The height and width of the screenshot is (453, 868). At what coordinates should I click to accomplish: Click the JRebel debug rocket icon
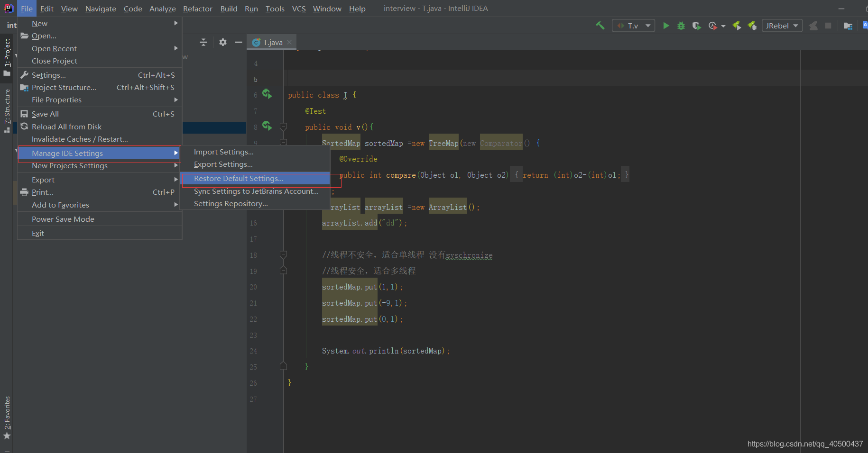click(x=752, y=26)
